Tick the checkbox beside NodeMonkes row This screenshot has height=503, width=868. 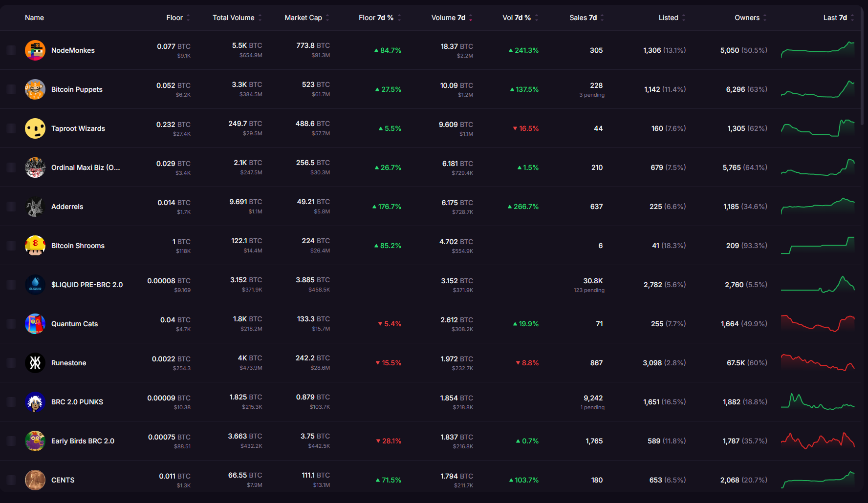[11, 50]
